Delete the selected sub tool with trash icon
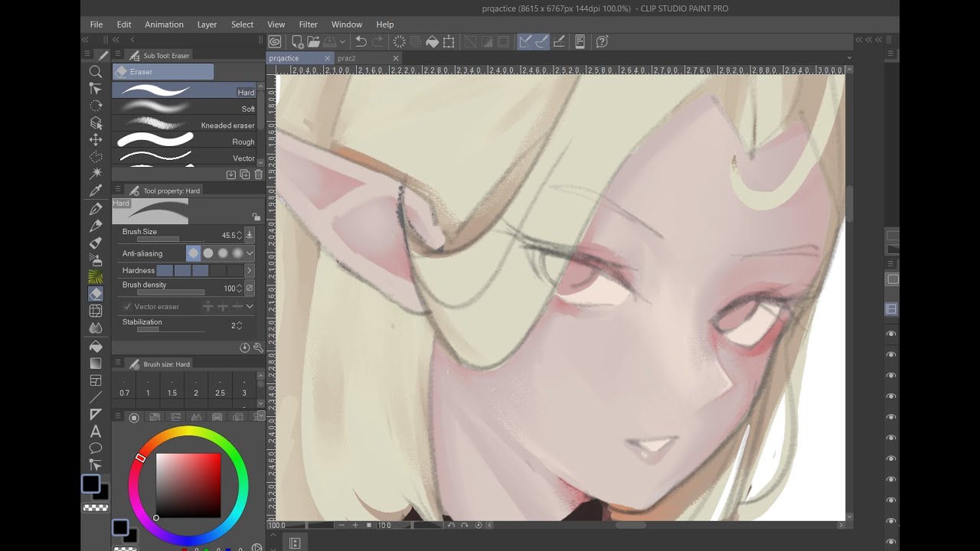 pos(258,174)
